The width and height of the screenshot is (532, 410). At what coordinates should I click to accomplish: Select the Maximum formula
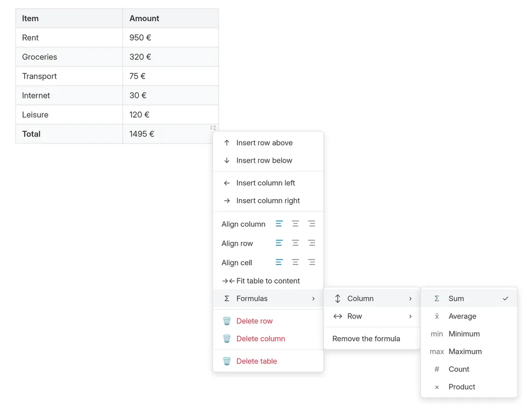(469, 351)
